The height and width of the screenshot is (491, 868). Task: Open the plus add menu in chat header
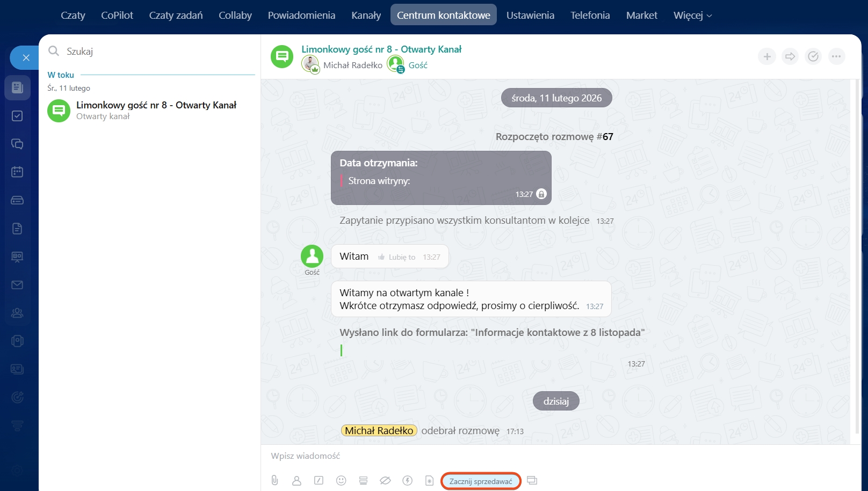pos(767,56)
